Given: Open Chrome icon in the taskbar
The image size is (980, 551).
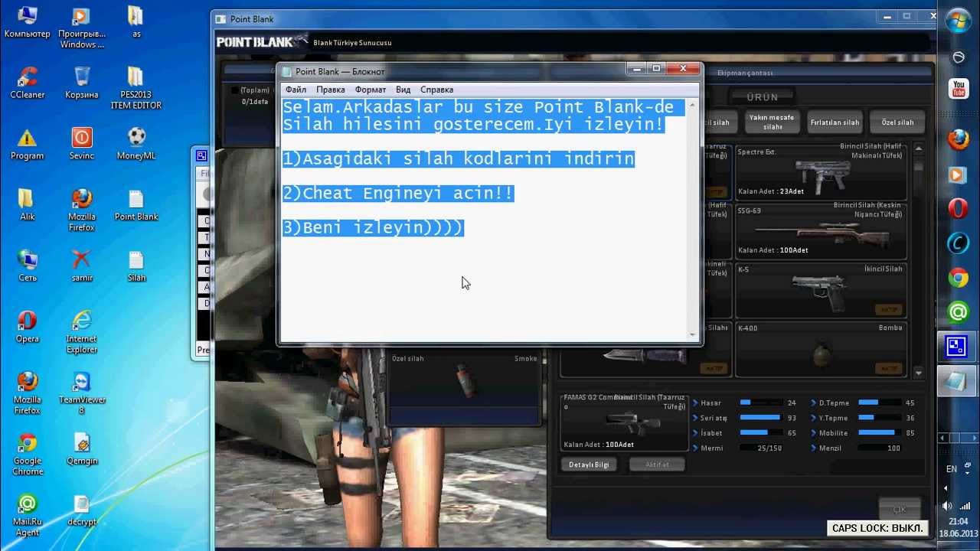Looking at the screenshot, I should [x=958, y=278].
